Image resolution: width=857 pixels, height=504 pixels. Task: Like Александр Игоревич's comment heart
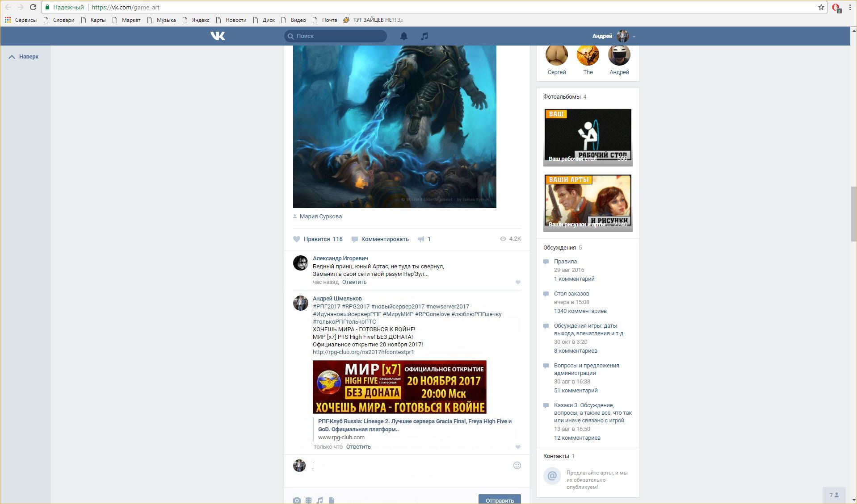[518, 282]
